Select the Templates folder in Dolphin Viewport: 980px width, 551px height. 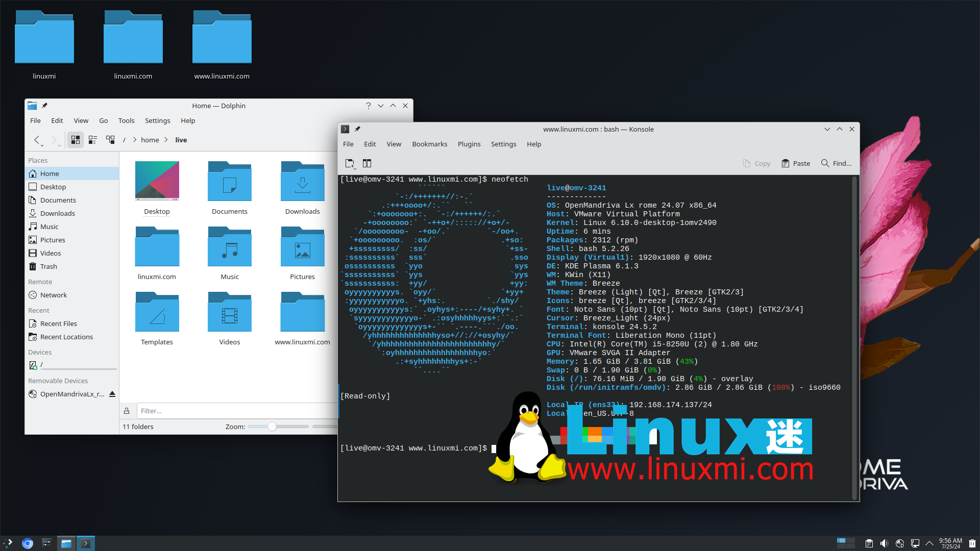[x=157, y=318]
